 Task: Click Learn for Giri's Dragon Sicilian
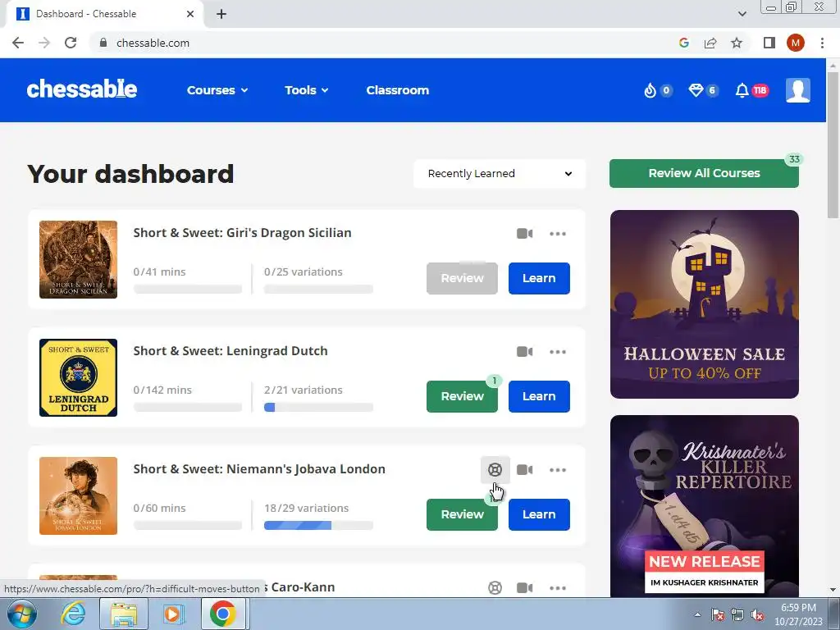(539, 278)
